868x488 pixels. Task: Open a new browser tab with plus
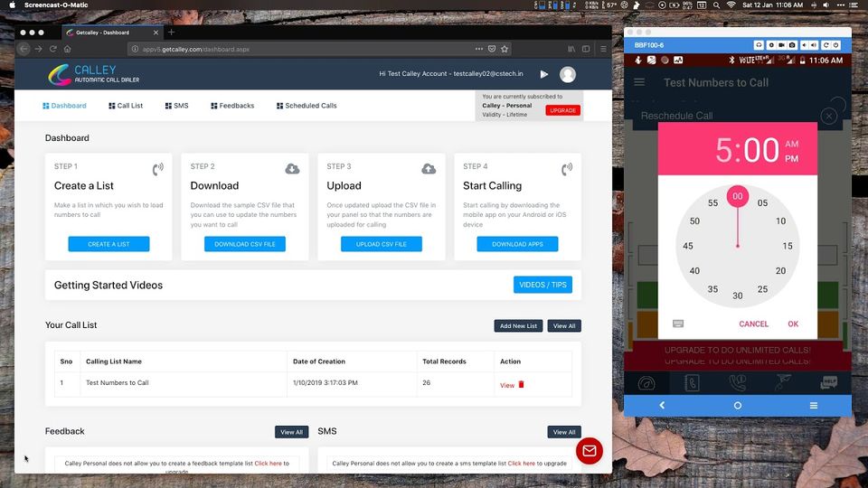pyautogui.click(x=171, y=33)
